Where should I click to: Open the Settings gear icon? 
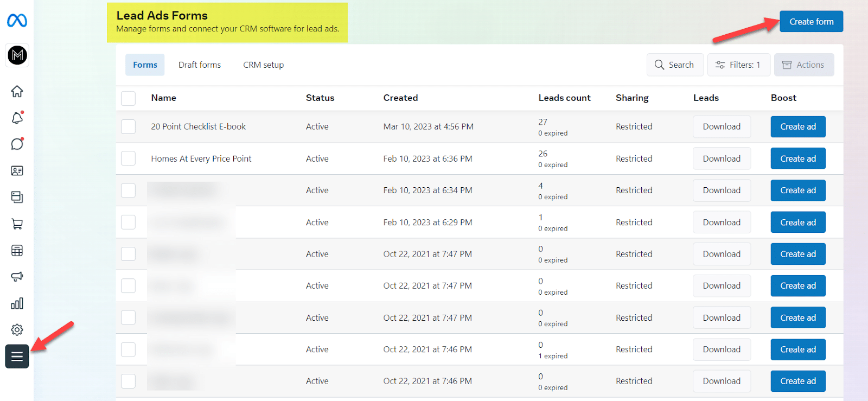point(17,329)
